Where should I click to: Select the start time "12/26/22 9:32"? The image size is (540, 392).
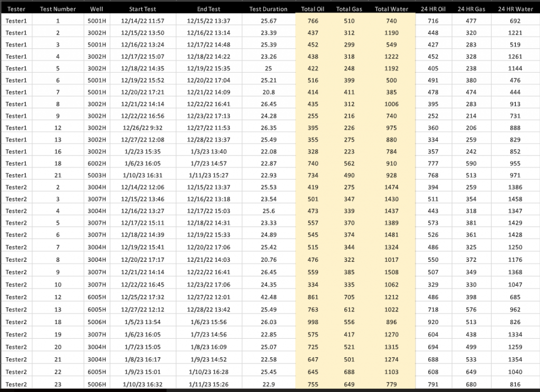[142, 128]
